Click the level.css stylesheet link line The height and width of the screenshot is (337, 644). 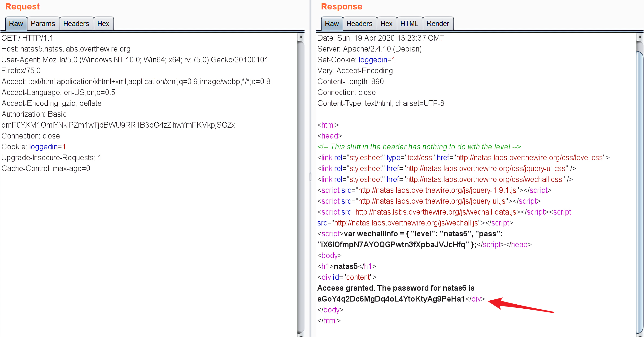pyautogui.click(x=464, y=158)
